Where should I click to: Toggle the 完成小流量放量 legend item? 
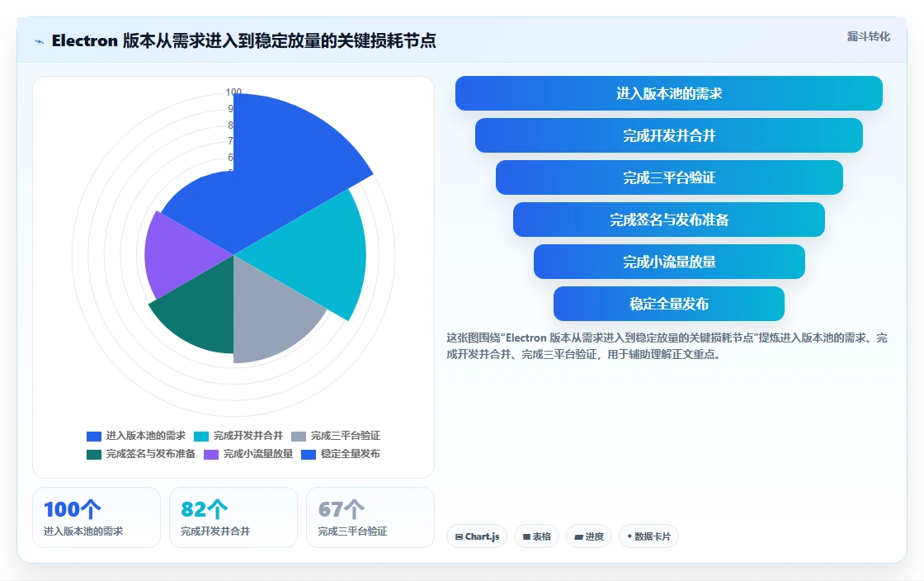coord(248,454)
